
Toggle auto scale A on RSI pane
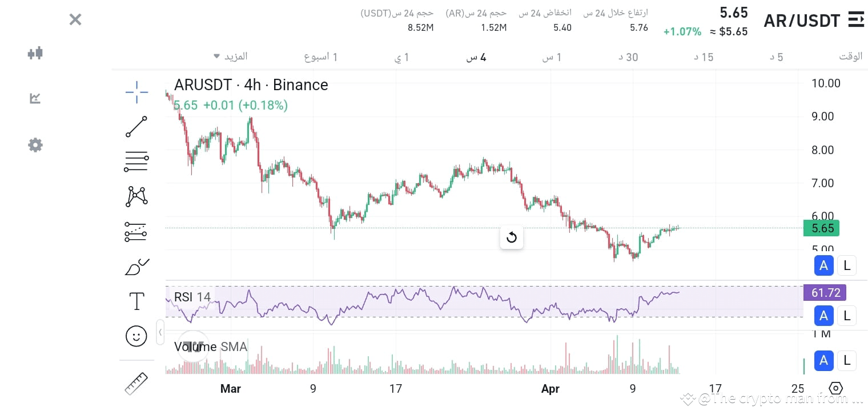point(823,315)
